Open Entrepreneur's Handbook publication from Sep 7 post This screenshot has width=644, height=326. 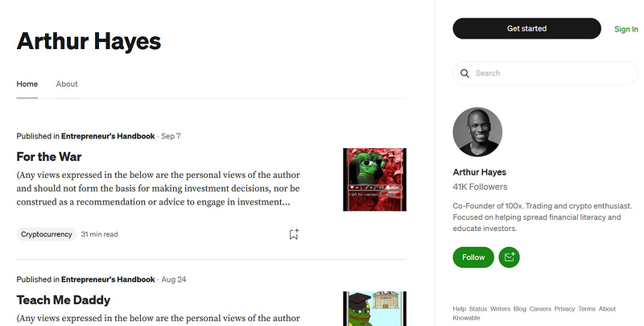[108, 136]
